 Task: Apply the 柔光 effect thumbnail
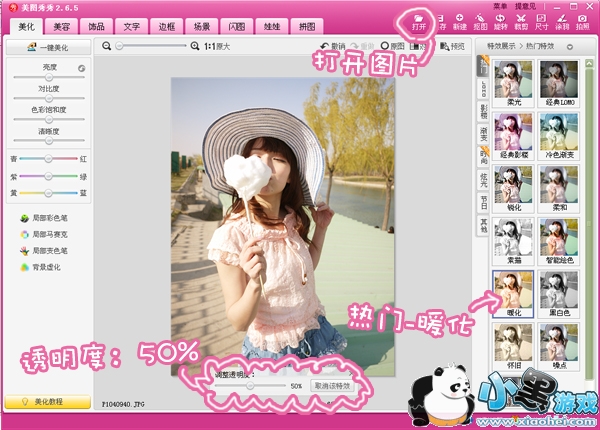pyautogui.click(x=513, y=83)
